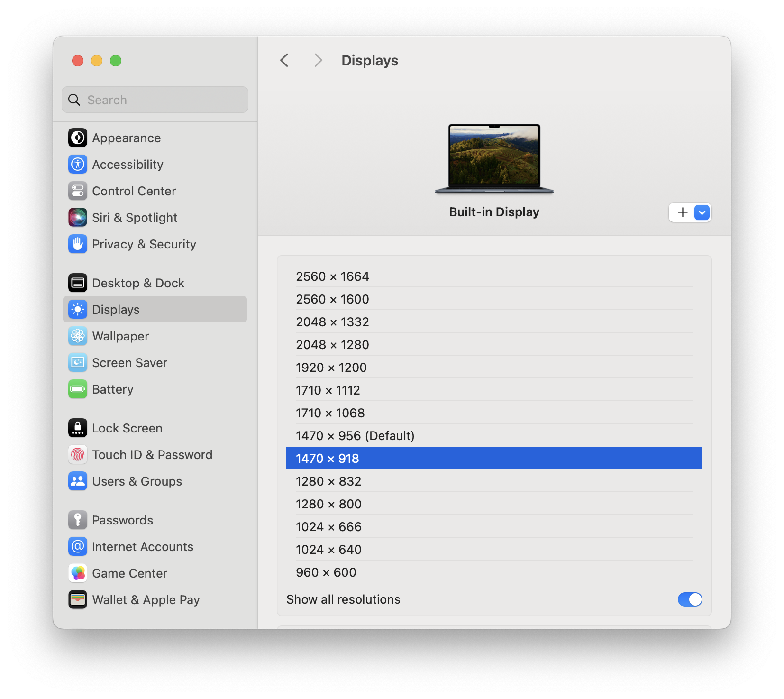Click the Show all resolutions label
The width and height of the screenshot is (784, 699).
point(343,599)
